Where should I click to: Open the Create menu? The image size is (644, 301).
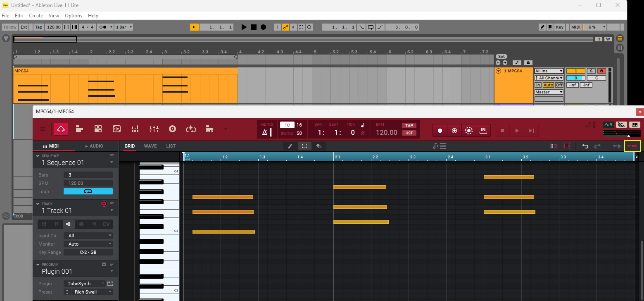coord(36,16)
